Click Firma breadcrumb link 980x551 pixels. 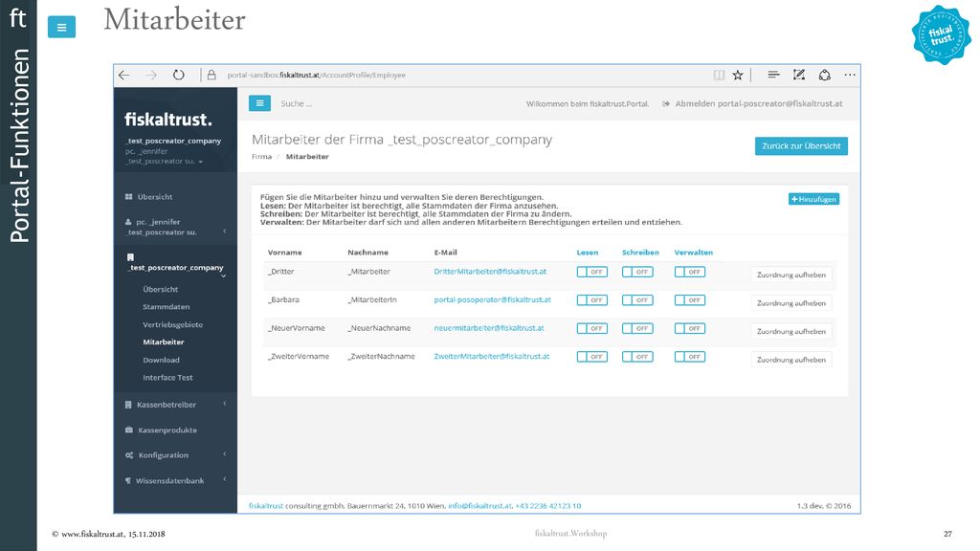click(261, 157)
